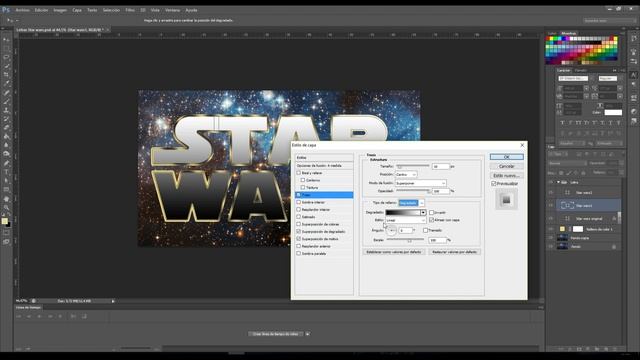Click Estilo nuevo button
640x360 pixels.
point(507,176)
